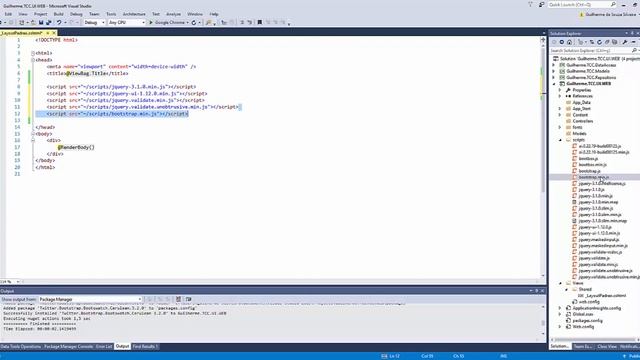Click Solution Explorer Refresh icon
Screen dimensions: 640x360
coord(600,42)
